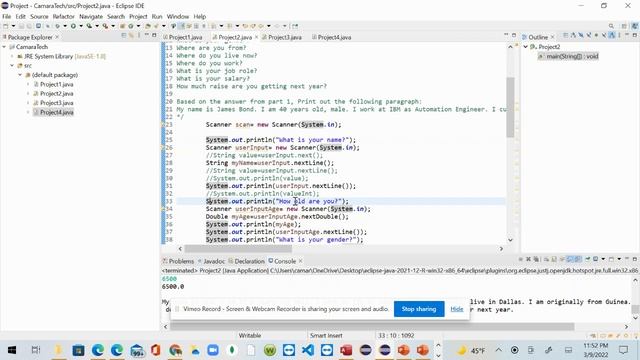Open the Source menu

[39, 16]
